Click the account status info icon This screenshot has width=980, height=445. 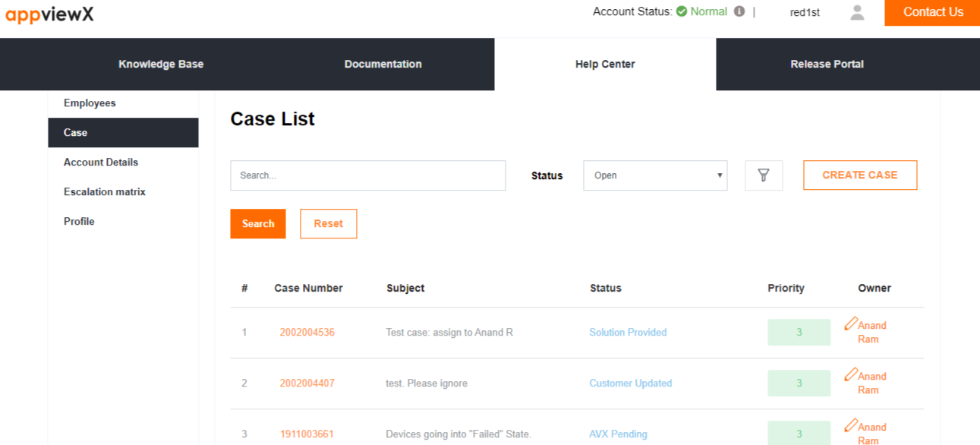click(739, 11)
